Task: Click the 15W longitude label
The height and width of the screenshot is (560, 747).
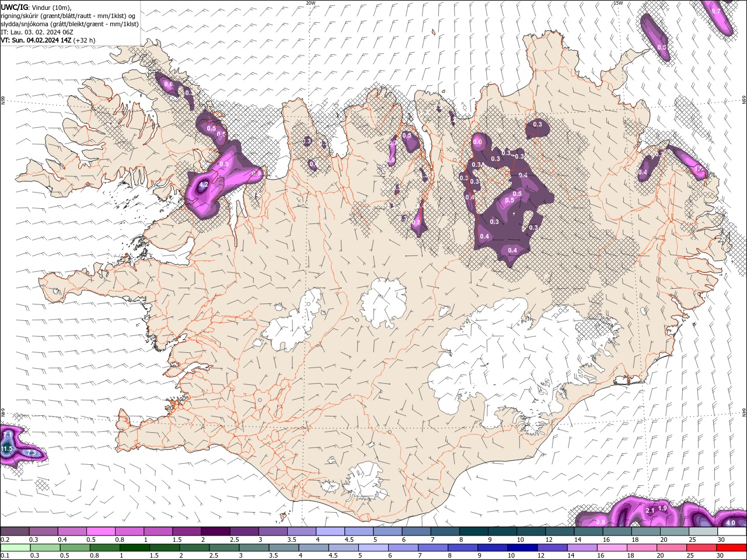Action: pos(618,3)
